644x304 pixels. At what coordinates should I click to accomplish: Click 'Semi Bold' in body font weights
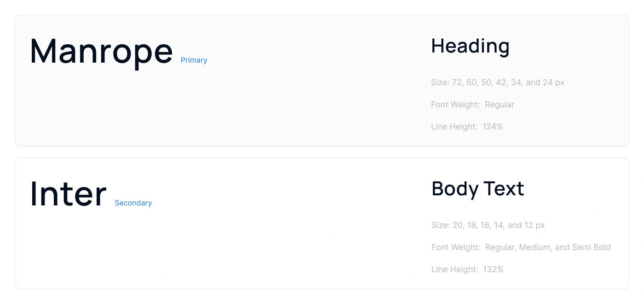tap(591, 248)
